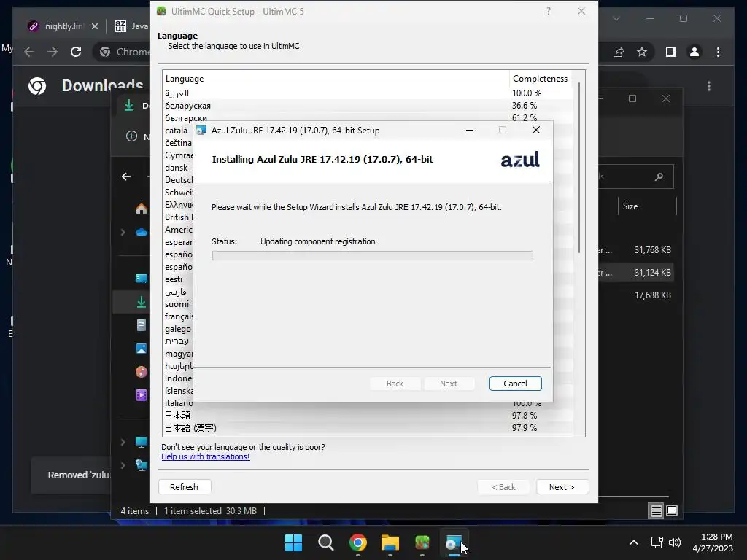747x560 pixels.
Task: Click Next > in UltimMC Quick Setup
Action: (562, 486)
